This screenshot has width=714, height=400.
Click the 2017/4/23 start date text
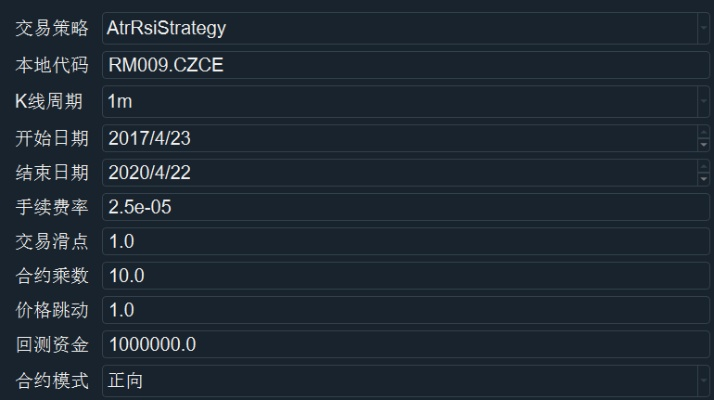pos(150,137)
